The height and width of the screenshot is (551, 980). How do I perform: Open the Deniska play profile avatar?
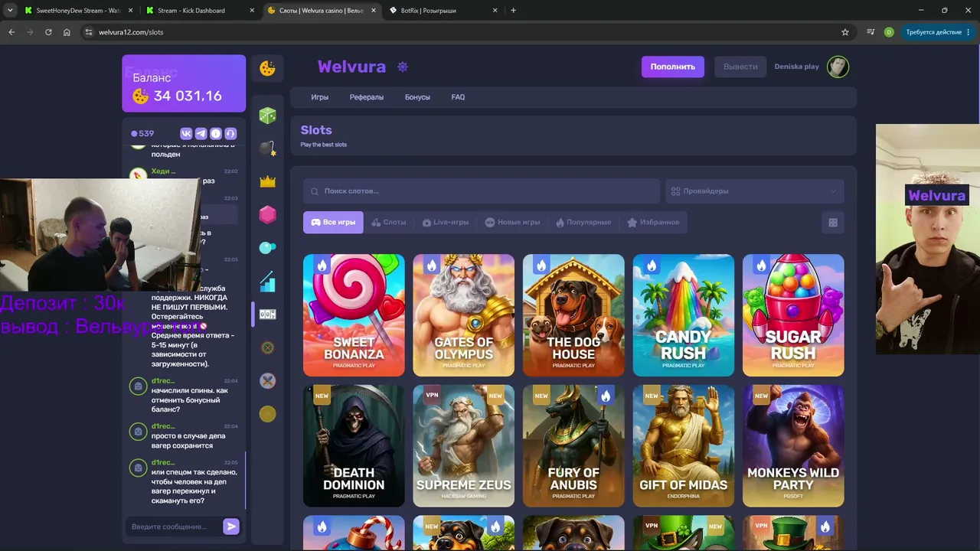pyautogui.click(x=838, y=67)
